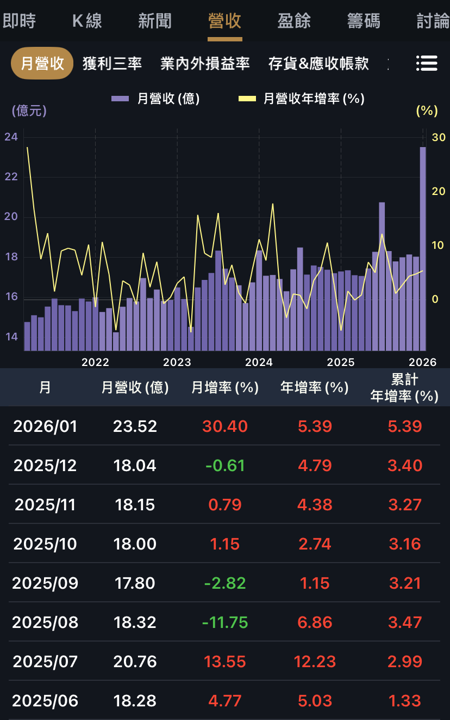Click the yellow 年增率 legend swatch

click(x=247, y=99)
